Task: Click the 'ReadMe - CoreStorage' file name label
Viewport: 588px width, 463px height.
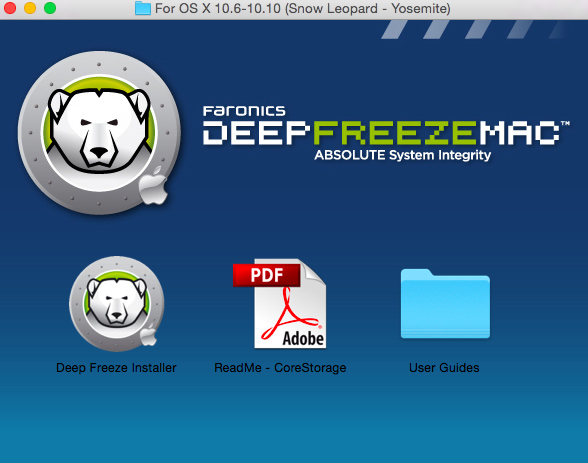Action: (x=280, y=368)
